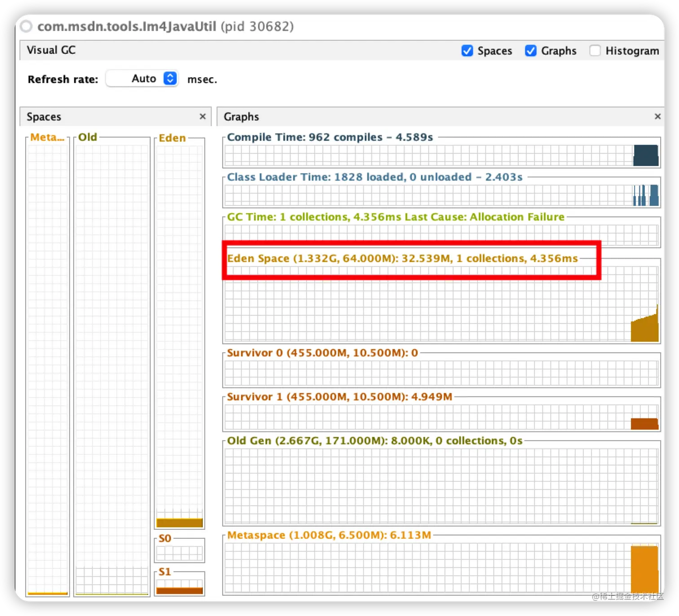
Task: Click the Old generation space column
Action: click(x=112, y=367)
